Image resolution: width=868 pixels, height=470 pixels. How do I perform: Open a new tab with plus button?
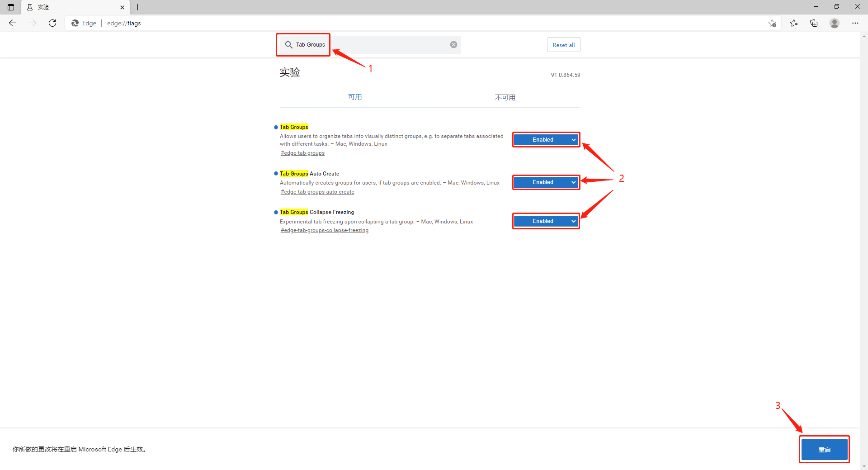138,7
